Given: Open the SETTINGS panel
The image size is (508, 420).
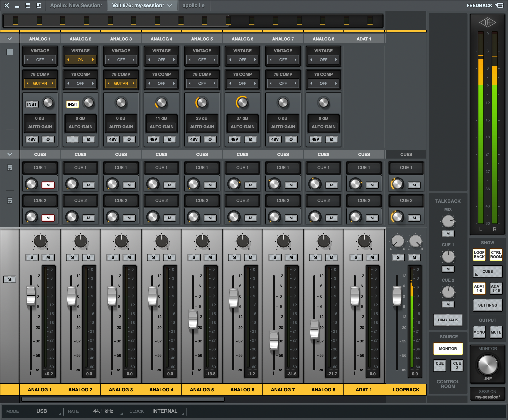Looking at the screenshot, I should click(x=488, y=305).
